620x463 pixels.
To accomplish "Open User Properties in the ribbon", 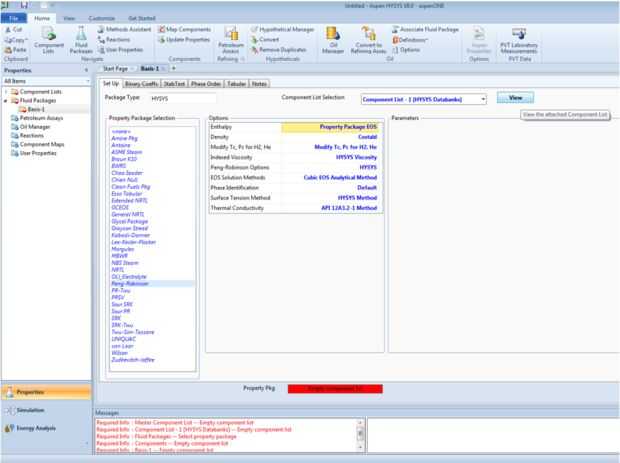I will (x=120, y=50).
